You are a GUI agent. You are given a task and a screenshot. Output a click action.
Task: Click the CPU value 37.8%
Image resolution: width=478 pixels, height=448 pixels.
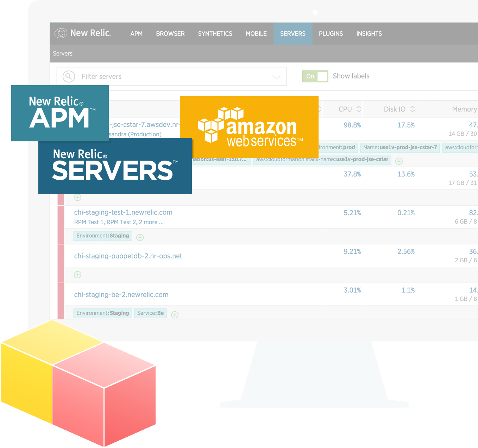pyautogui.click(x=352, y=174)
